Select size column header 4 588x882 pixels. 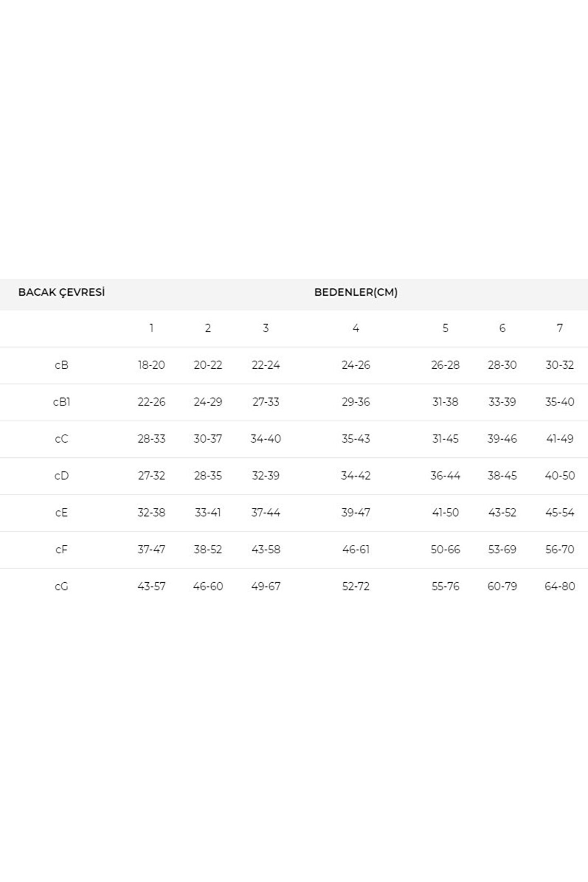tap(356, 328)
